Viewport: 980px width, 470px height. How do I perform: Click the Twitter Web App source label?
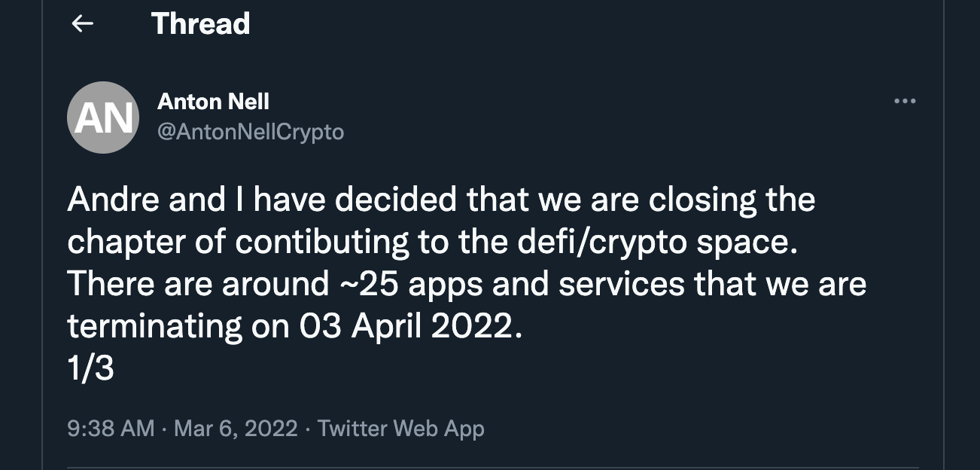tap(400, 429)
